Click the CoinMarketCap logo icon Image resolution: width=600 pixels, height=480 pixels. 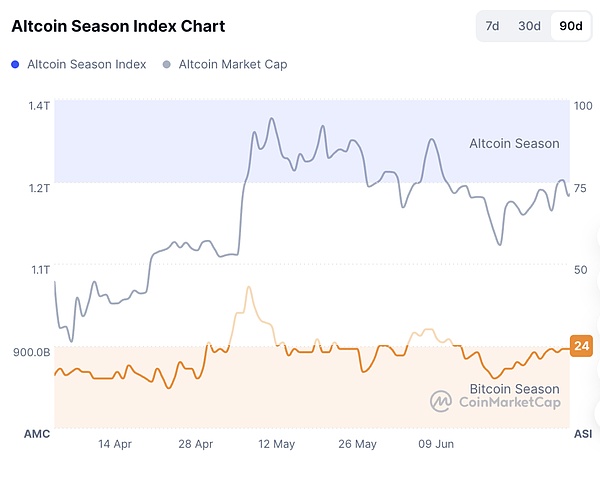click(x=441, y=402)
